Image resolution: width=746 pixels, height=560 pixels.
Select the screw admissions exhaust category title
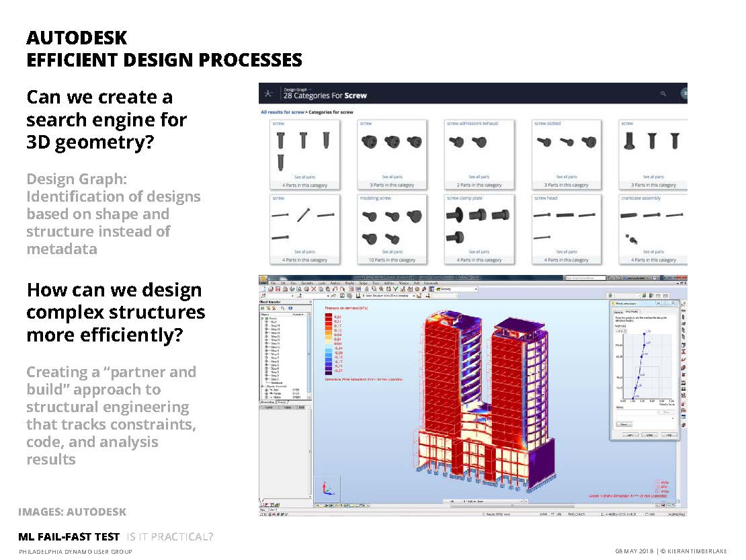click(472, 123)
